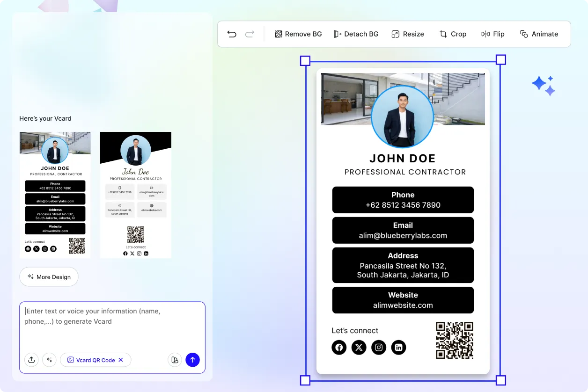The image size is (588, 392).
Task: Click the More Design button
Action: (49, 276)
